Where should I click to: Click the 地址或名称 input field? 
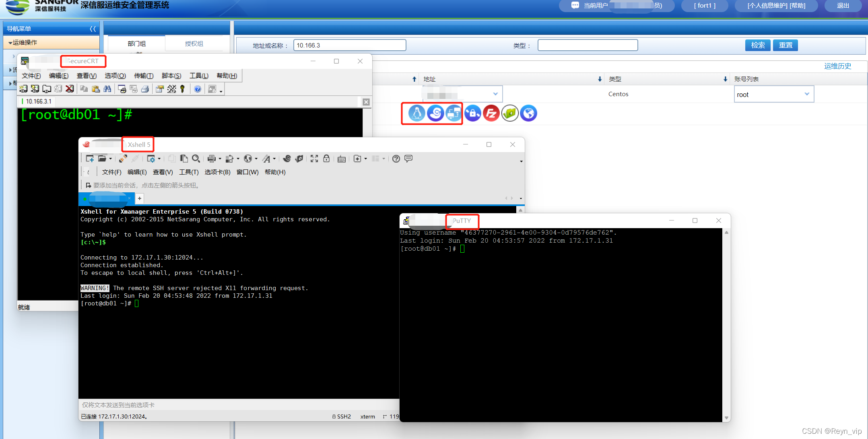349,45
